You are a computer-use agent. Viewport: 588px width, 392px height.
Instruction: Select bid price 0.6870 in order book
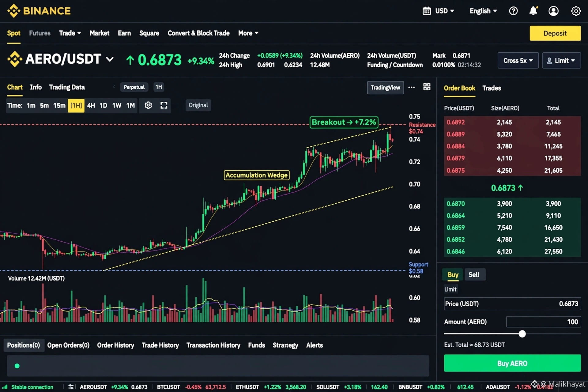(455, 204)
